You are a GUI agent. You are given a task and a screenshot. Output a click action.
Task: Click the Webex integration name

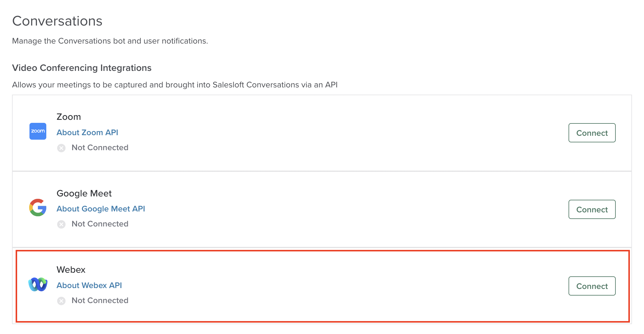[x=71, y=269]
